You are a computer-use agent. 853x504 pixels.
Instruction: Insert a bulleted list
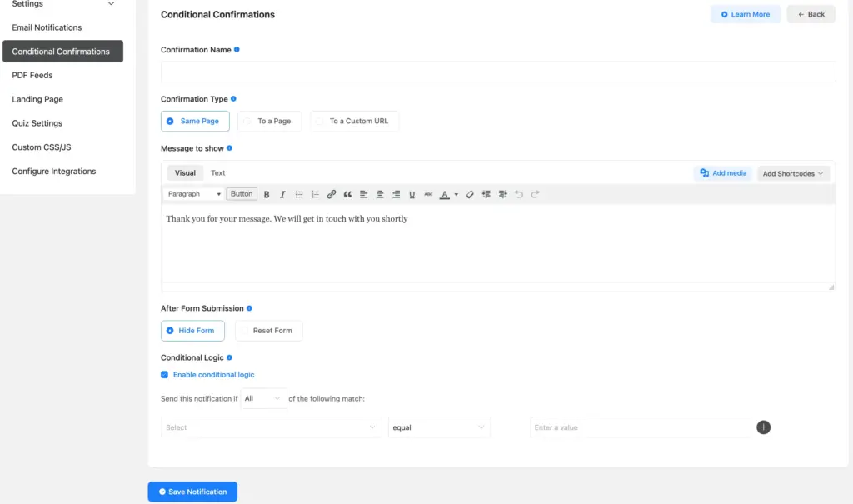(299, 194)
